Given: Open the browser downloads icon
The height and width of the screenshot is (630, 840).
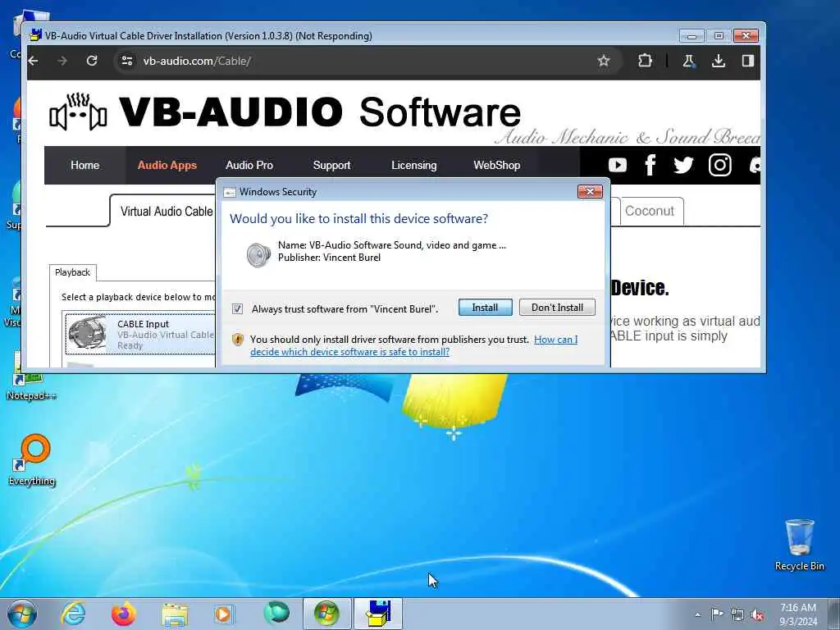Looking at the screenshot, I should pyautogui.click(x=719, y=61).
